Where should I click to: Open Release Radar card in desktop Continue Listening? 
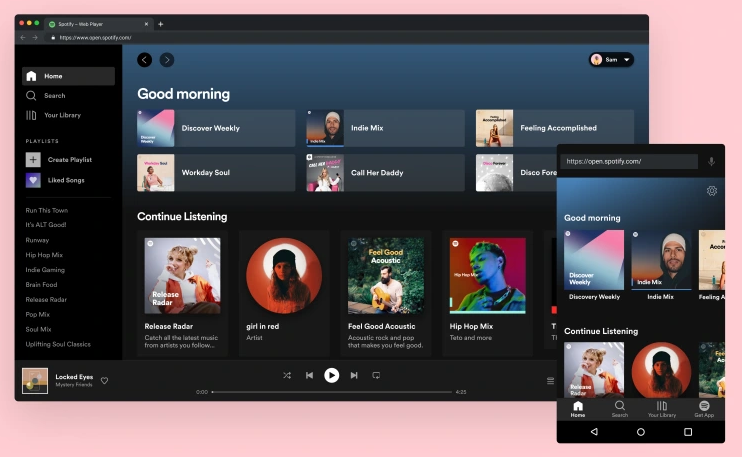[x=182, y=293]
